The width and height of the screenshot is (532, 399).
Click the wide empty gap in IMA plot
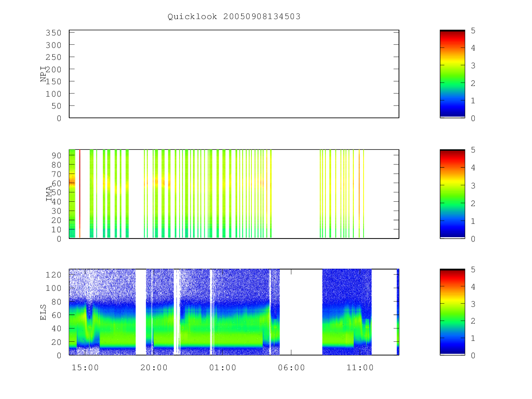tap(296, 194)
